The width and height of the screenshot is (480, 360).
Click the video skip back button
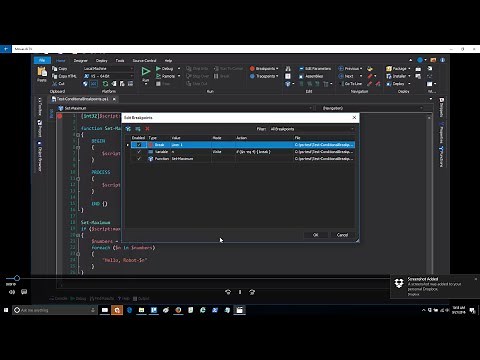click(228, 292)
